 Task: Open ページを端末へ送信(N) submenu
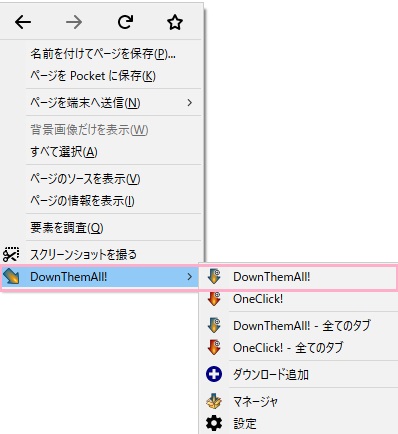114,102
